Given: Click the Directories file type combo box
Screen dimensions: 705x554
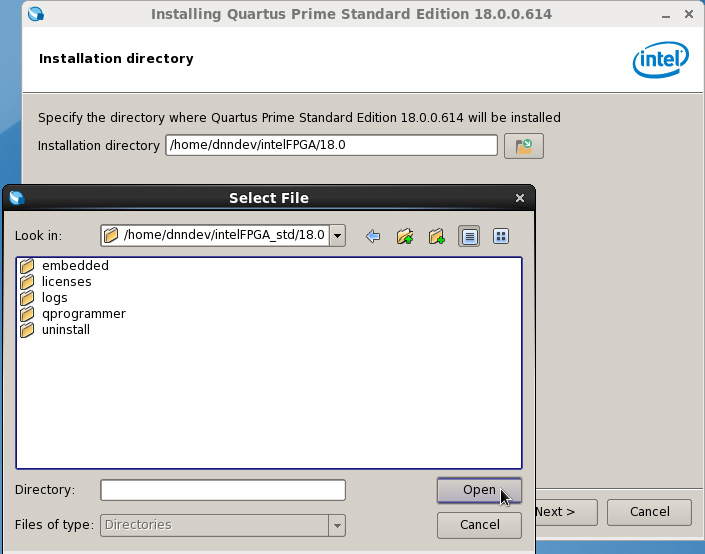Looking at the screenshot, I should 223,525.
